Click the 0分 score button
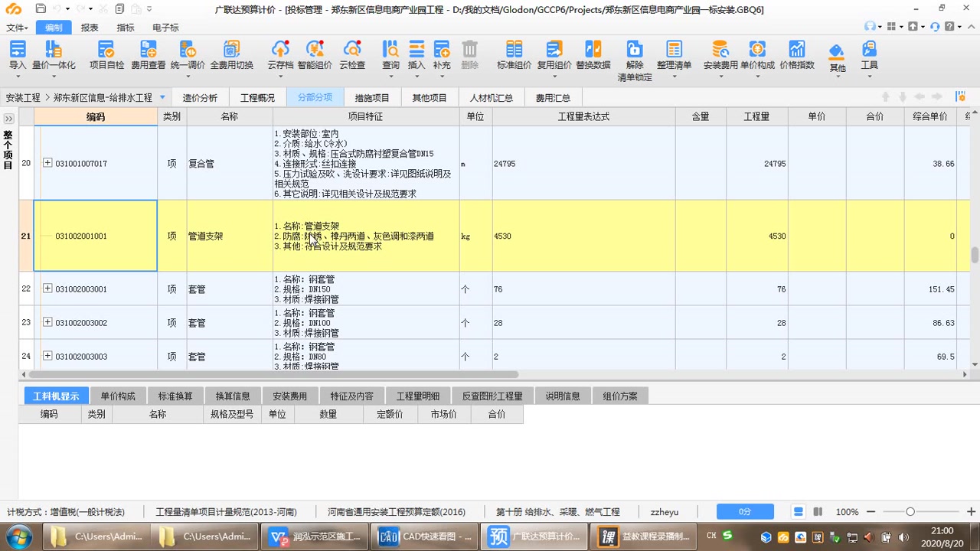The height and width of the screenshot is (551, 980). coord(745,511)
